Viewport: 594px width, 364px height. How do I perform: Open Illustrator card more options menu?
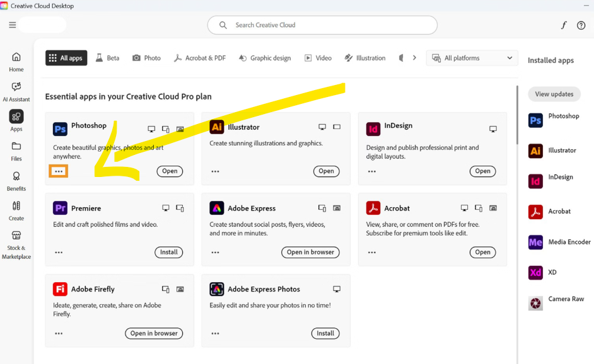coord(215,171)
